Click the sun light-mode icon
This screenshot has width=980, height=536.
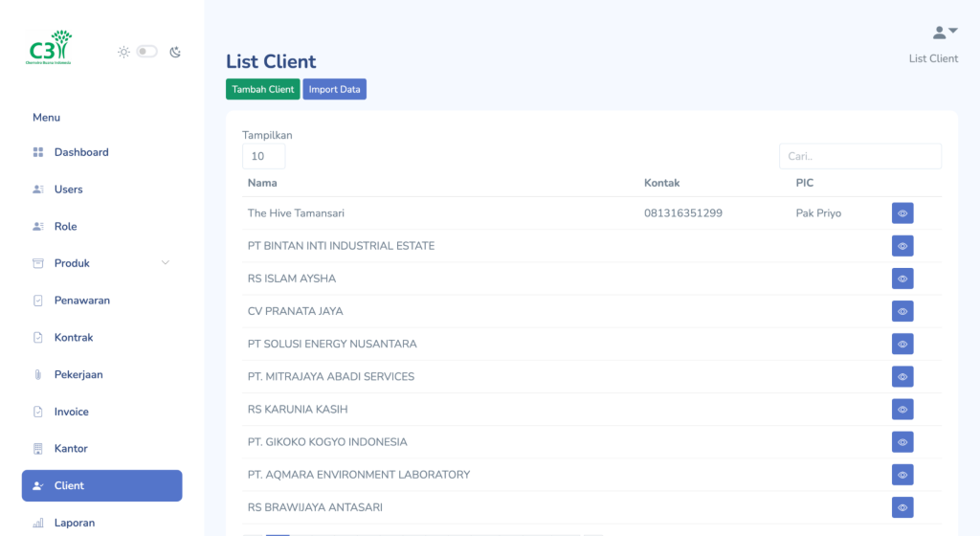click(x=123, y=52)
